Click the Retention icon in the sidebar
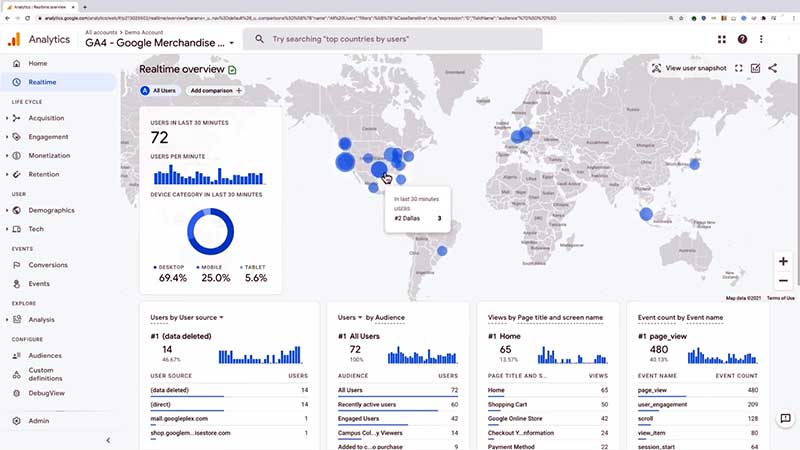Viewport: 800px width, 450px height. pos(16,174)
